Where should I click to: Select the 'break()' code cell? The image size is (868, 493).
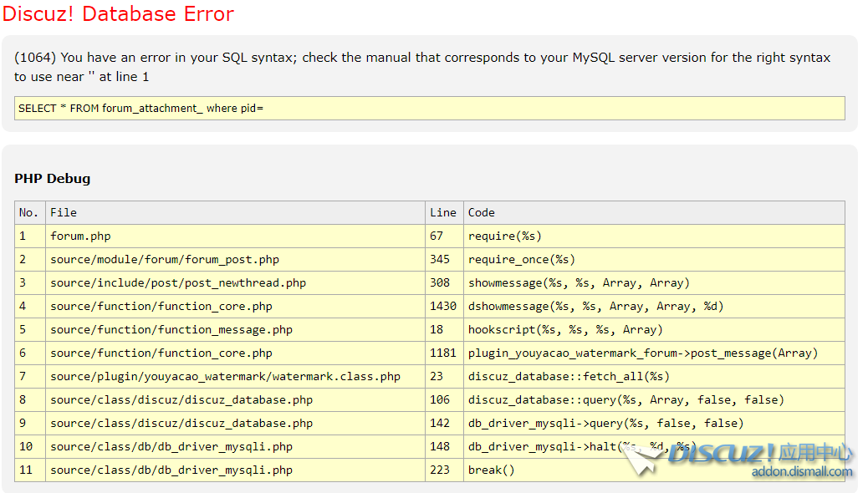(654, 470)
